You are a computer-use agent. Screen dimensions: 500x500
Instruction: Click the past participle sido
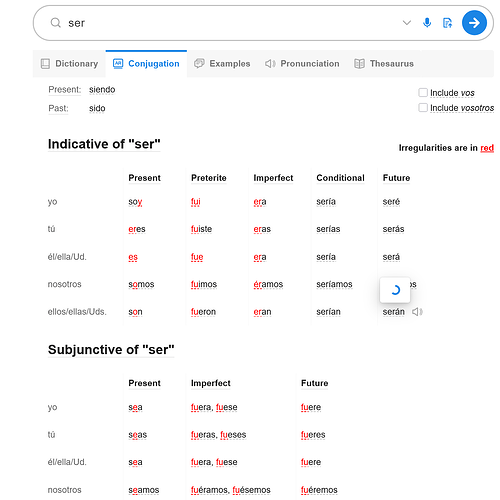pos(97,108)
